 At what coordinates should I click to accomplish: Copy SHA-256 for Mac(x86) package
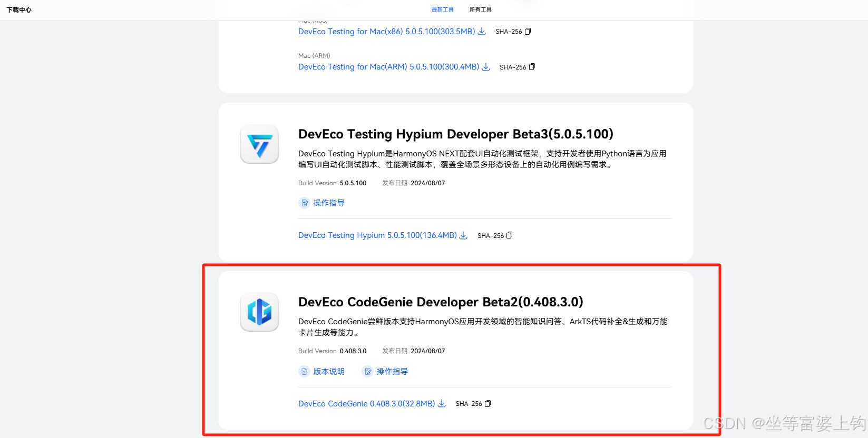point(528,32)
